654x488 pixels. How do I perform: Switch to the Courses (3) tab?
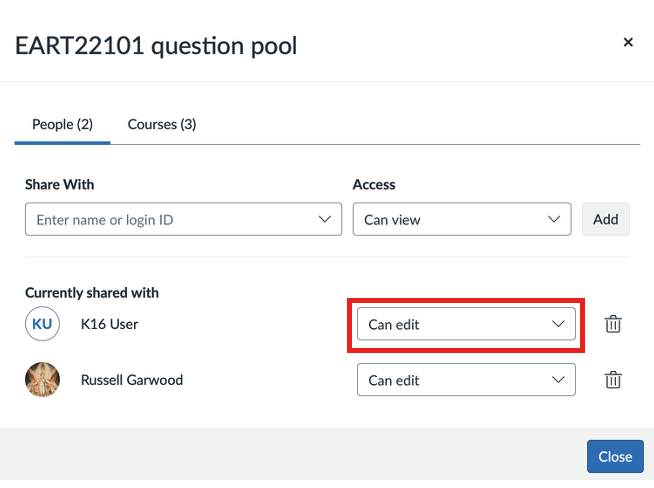click(x=162, y=124)
